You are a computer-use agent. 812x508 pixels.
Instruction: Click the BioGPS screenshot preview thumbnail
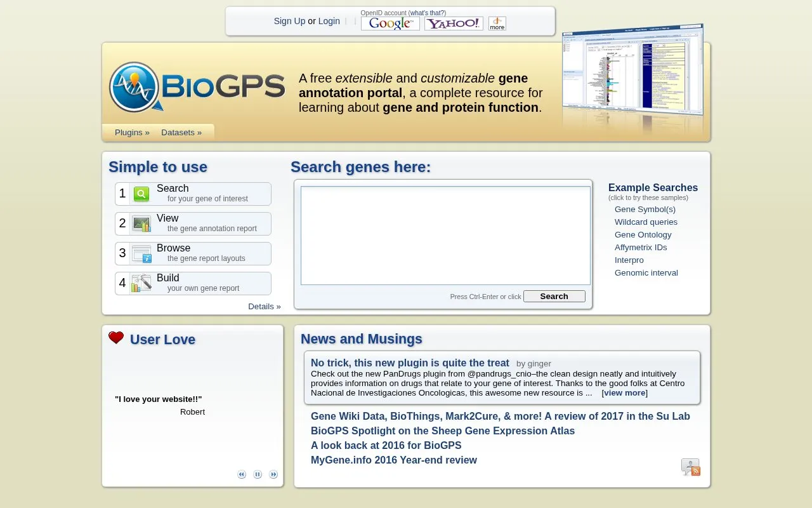click(x=632, y=74)
